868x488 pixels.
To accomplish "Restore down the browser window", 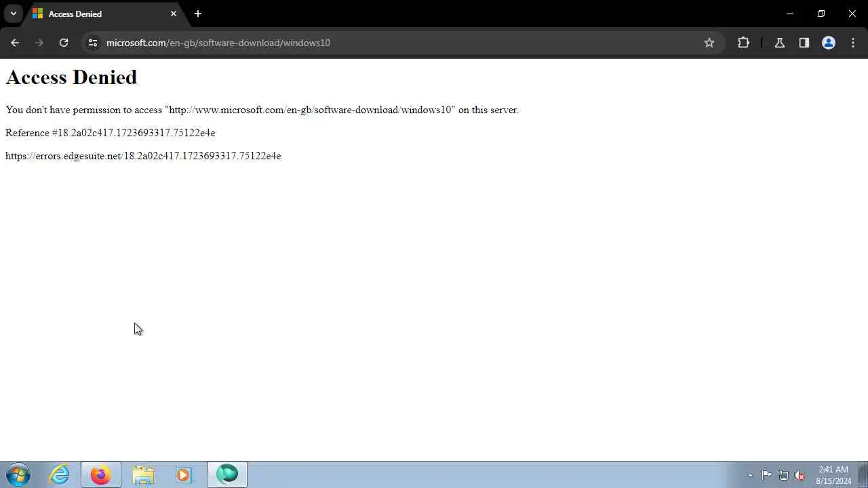I will coord(821,14).
